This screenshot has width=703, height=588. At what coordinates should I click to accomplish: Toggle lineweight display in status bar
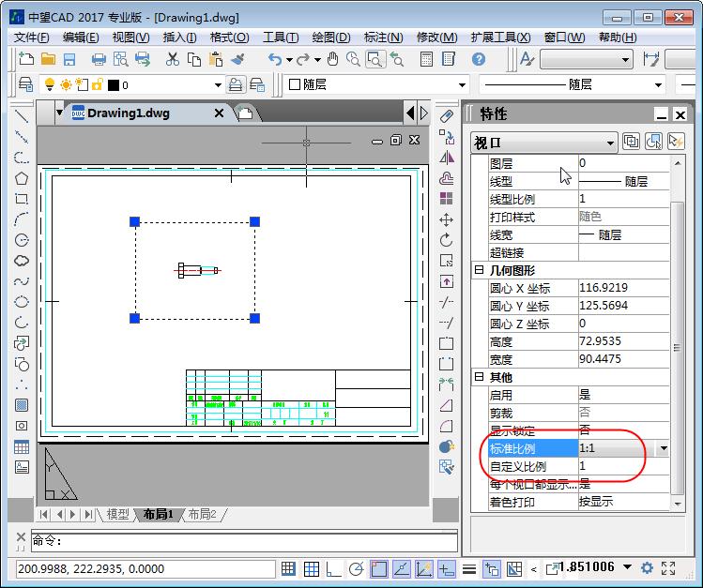469,568
